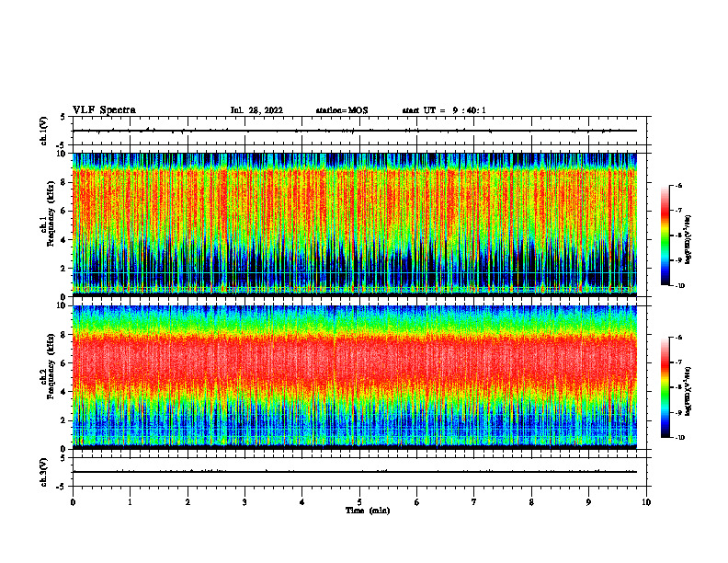Click the "-10" label on ch.2 color bar
Viewport: 728px width, 563px height.
(679, 438)
